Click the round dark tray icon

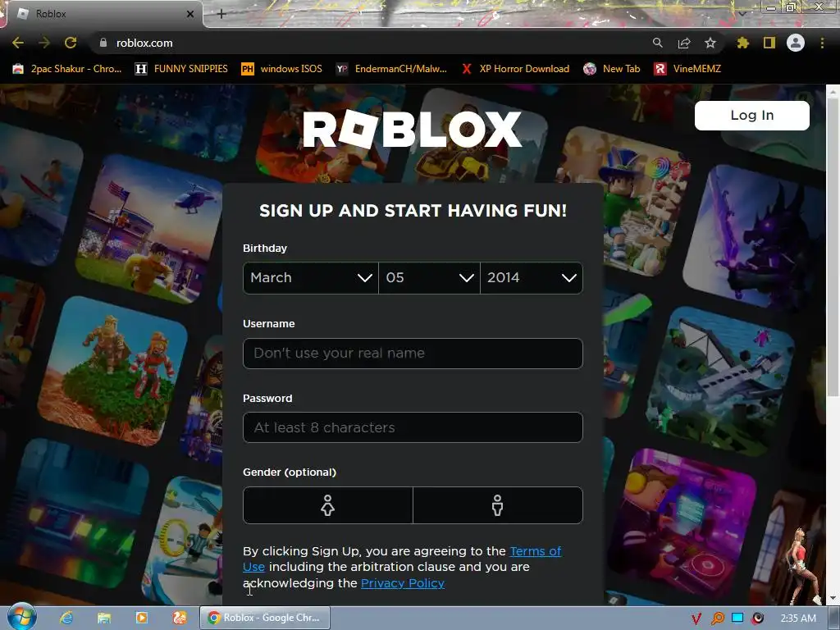coord(757,619)
